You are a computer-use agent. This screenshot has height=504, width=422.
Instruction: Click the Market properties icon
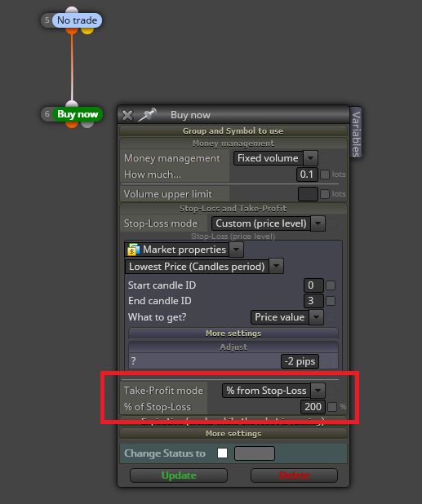pos(134,250)
